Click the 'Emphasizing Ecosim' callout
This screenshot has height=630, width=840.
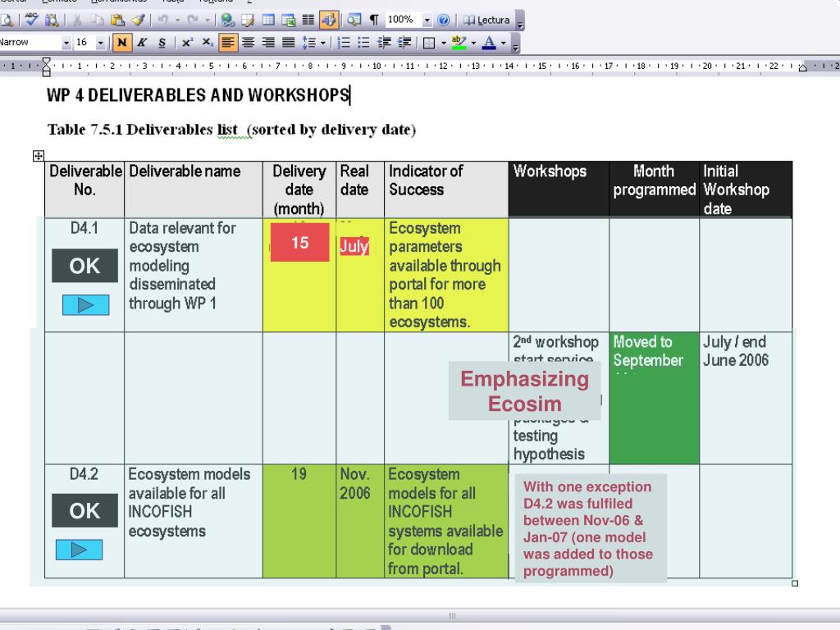pyautogui.click(x=525, y=391)
